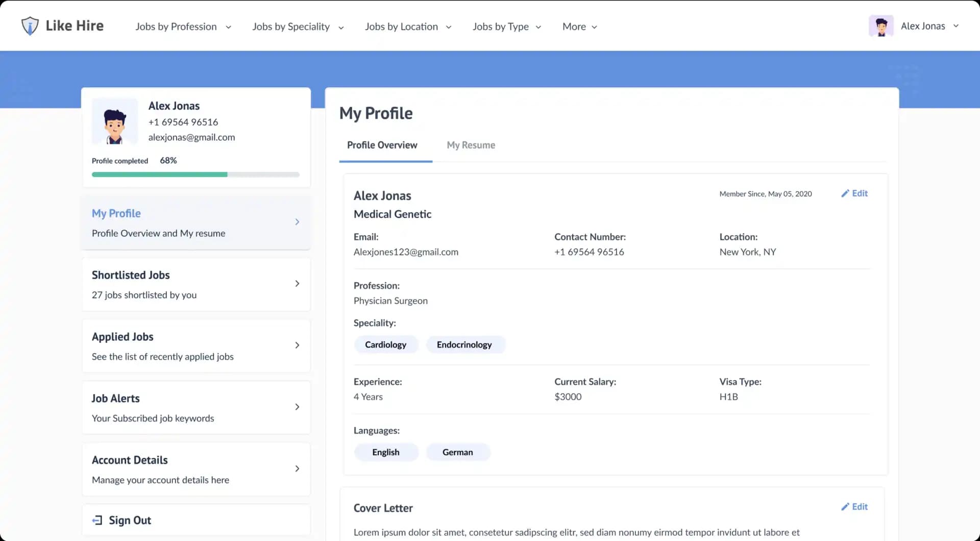The image size is (980, 541).
Task: Select the Profile Overview tab
Action: 382,145
